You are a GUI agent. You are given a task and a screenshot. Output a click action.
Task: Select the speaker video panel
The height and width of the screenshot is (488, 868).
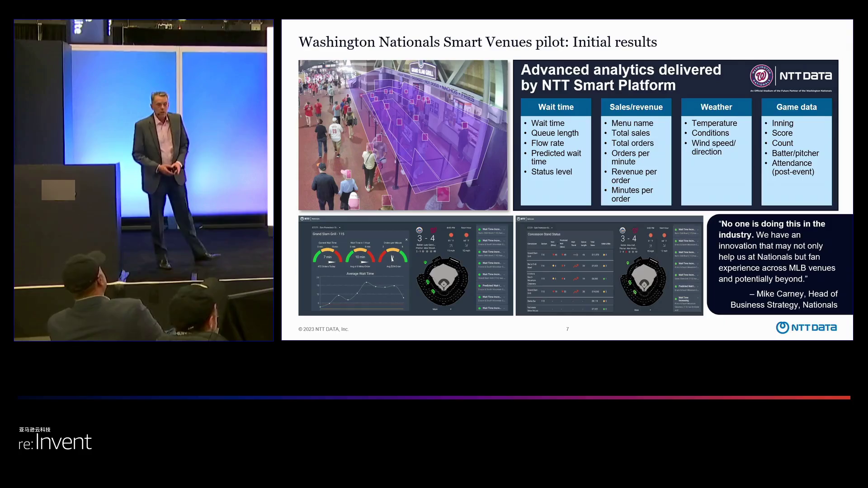pos(144,180)
